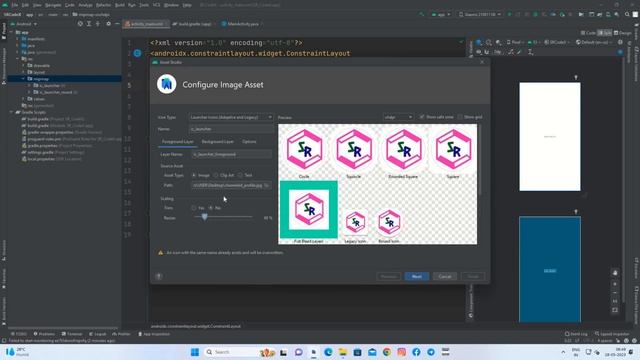
Task: Click the Resize slider handle
Action: pos(204,217)
